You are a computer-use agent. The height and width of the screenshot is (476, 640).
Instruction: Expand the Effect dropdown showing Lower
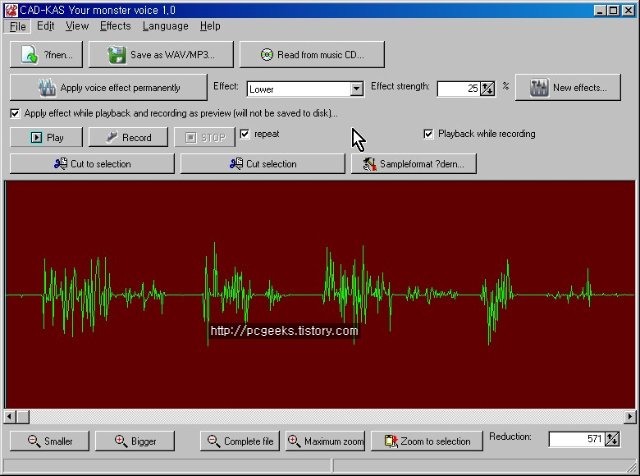tap(356, 89)
